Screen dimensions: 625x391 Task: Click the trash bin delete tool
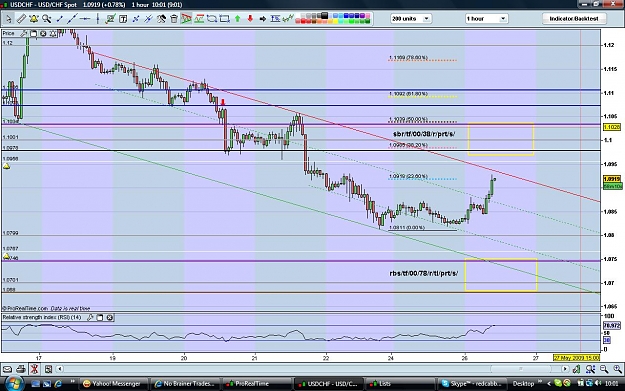(174, 18)
